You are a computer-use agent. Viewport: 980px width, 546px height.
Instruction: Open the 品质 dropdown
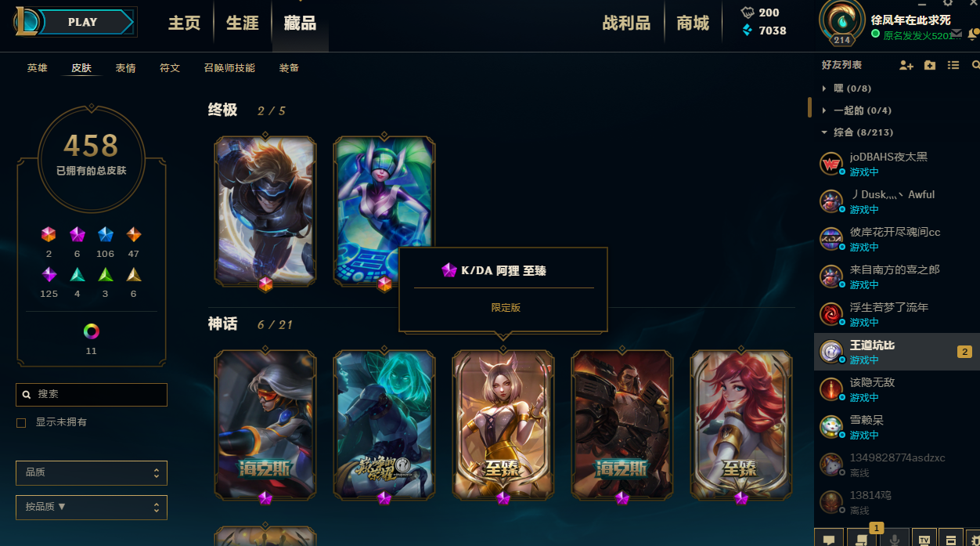[92, 473]
